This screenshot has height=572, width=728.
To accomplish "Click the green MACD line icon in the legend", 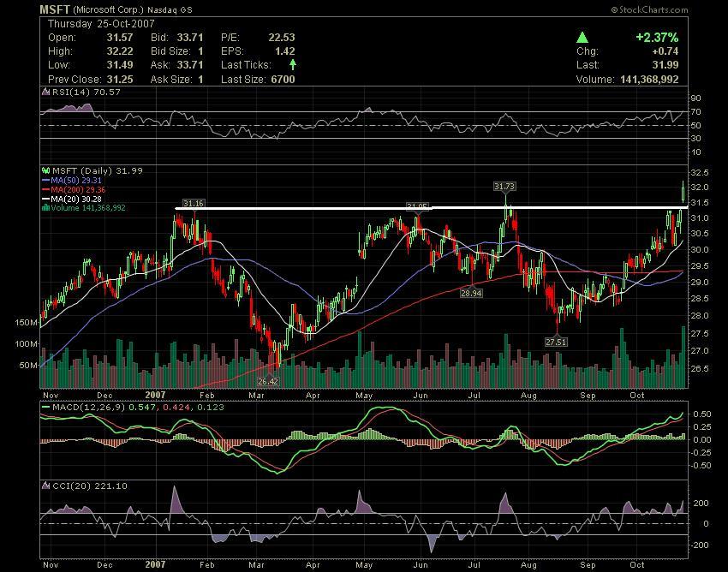I will click(x=45, y=408).
